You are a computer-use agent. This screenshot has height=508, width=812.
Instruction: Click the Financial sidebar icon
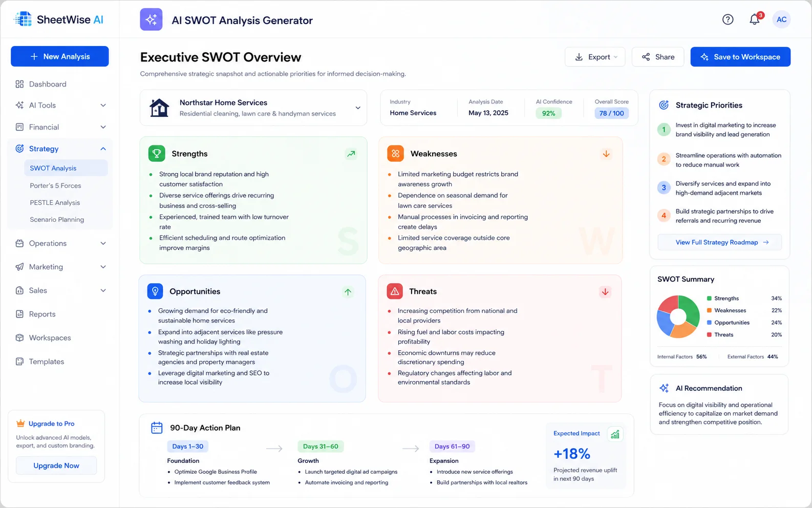[19, 127]
